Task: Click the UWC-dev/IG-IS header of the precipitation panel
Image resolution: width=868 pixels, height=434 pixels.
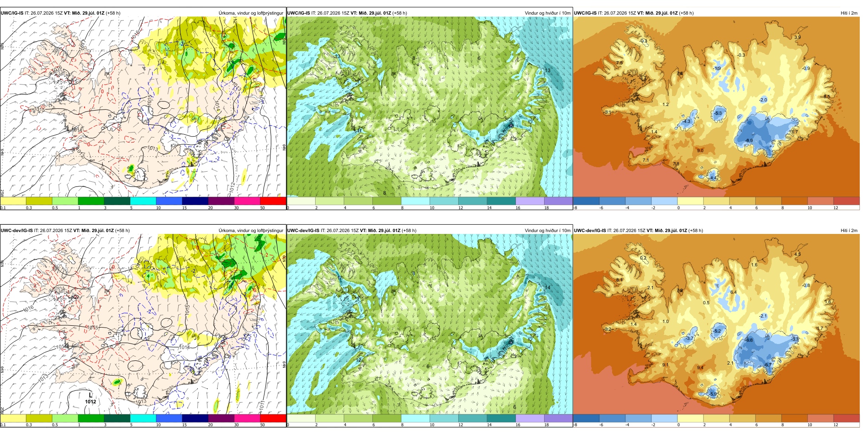Action: point(17,231)
